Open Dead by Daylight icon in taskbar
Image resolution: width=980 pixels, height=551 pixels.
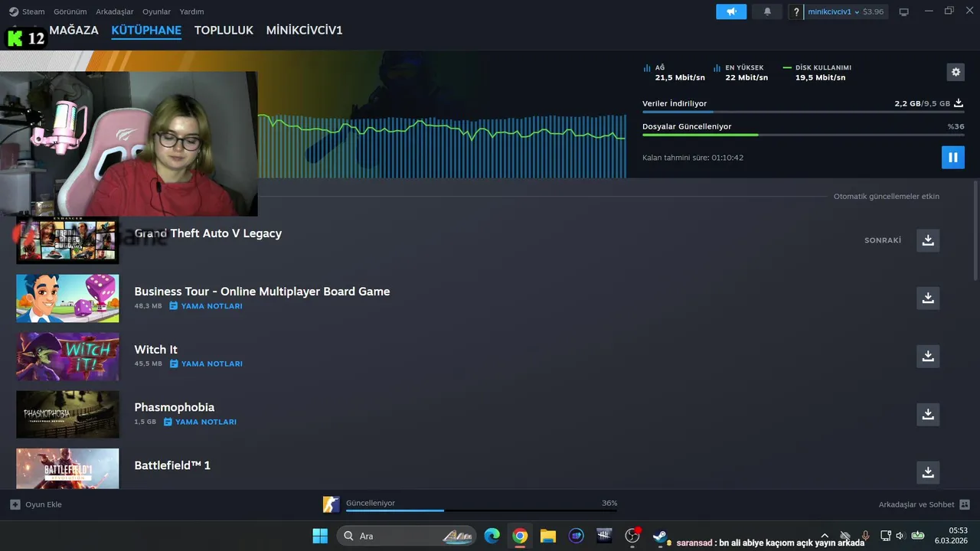point(604,536)
